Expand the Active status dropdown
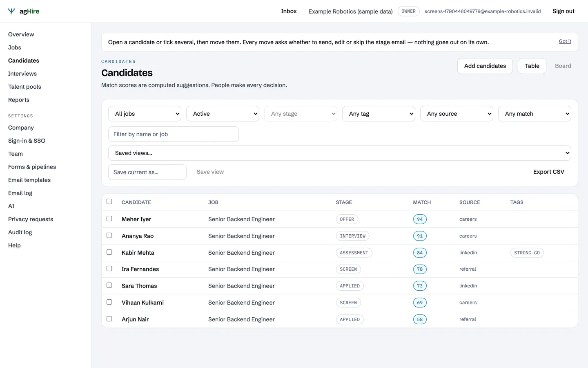The height and width of the screenshot is (368, 588). [223, 114]
